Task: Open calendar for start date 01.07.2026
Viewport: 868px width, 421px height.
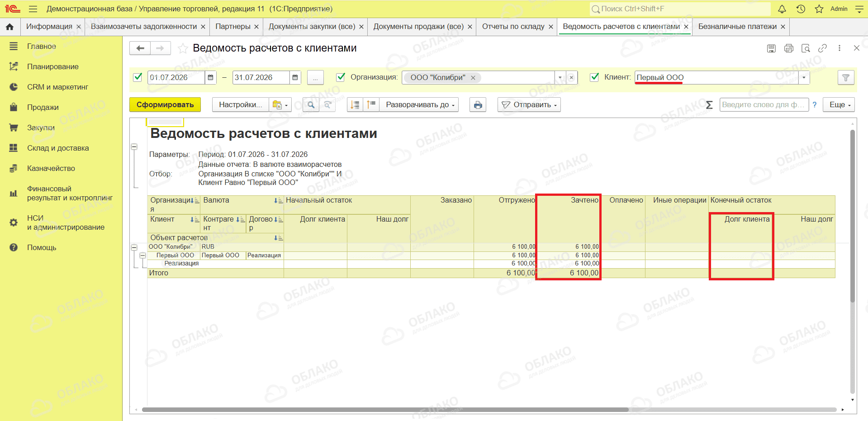Action: pos(210,78)
